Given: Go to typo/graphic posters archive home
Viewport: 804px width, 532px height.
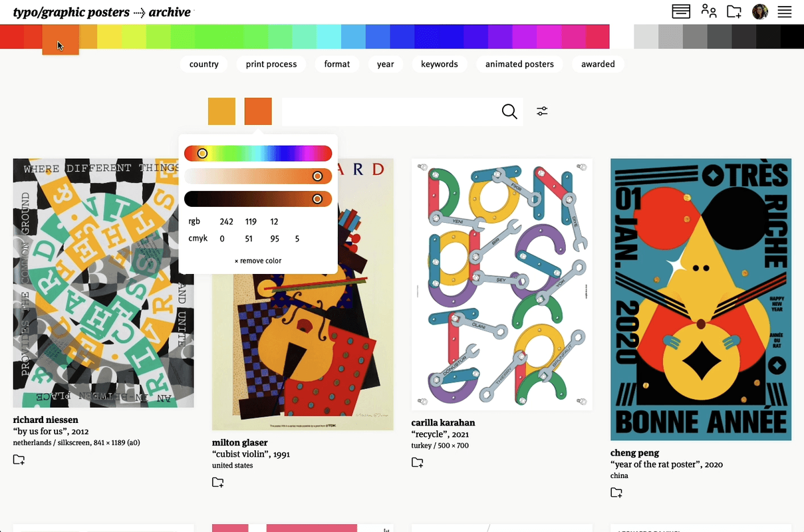Looking at the screenshot, I should point(102,12).
